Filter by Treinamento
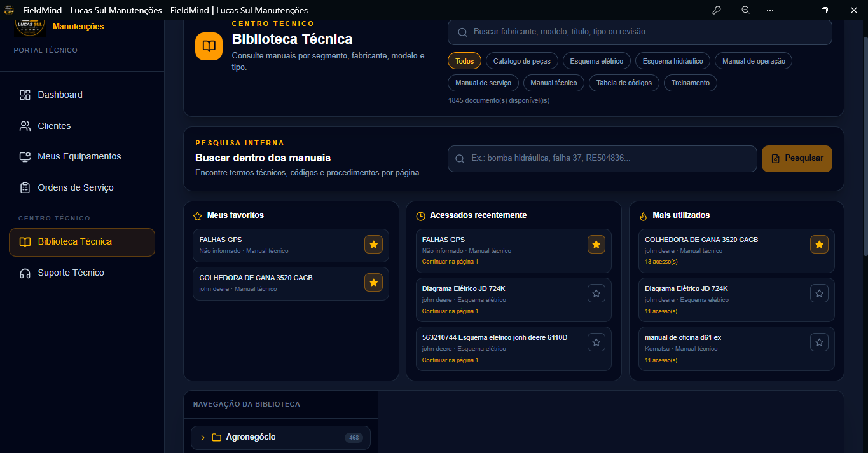Viewport: 868px width, 453px height. pyautogui.click(x=691, y=83)
